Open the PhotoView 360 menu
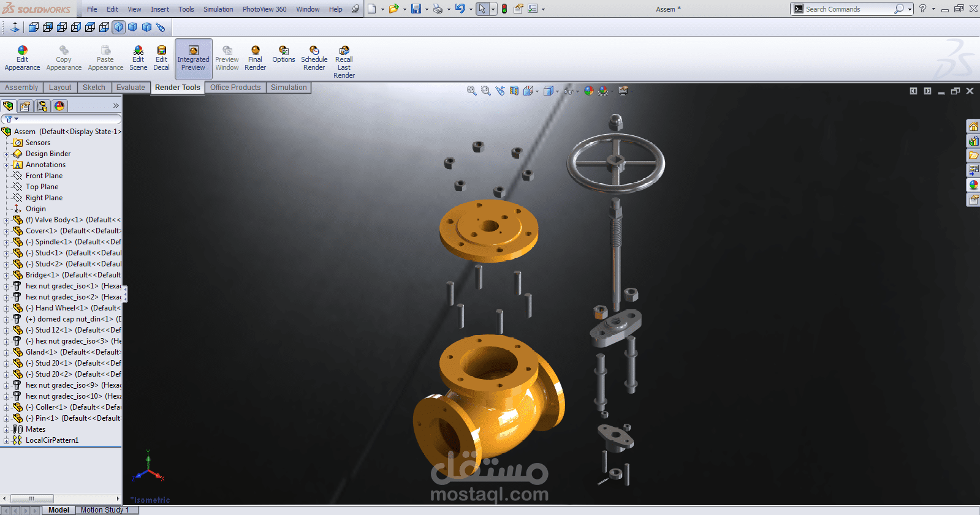This screenshot has height=515, width=980. (264, 9)
